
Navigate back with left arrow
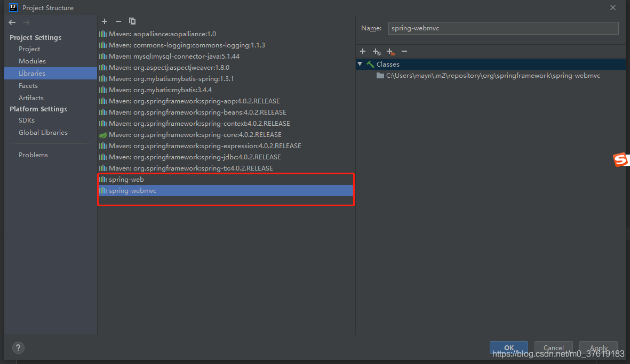pyautogui.click(x=12, y=22)
